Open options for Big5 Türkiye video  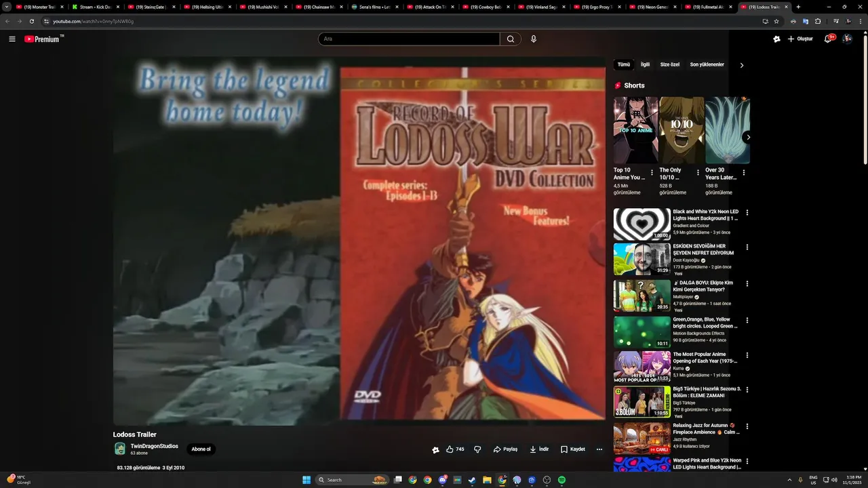click(x=747, y=390)
